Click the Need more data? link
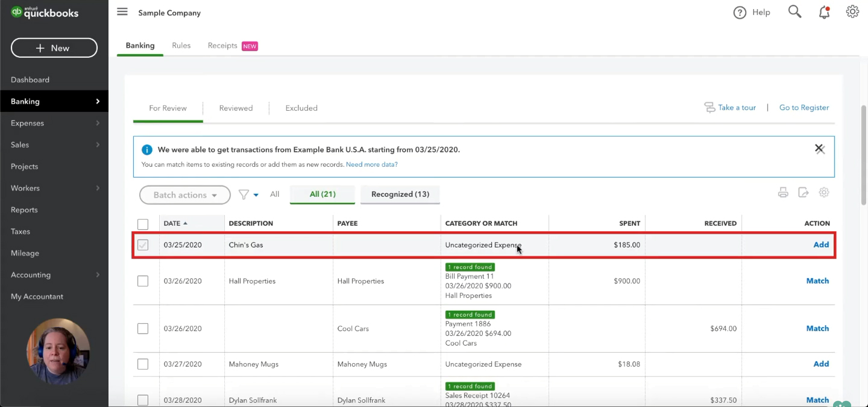 pyautogui.click(x=372, y=164)
